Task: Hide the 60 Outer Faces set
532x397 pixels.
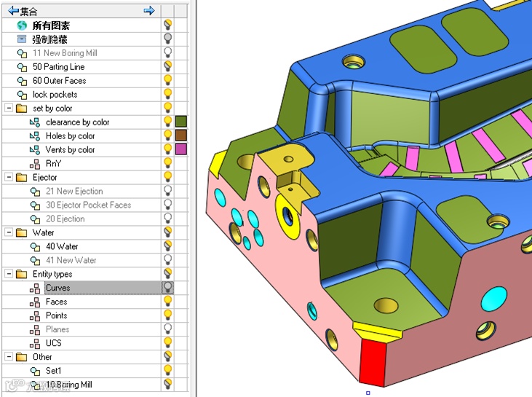Action: [167, 80]
